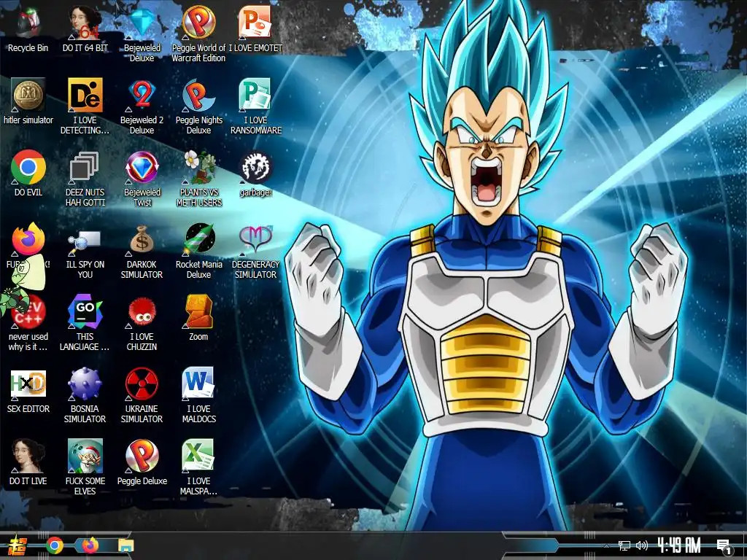Viewport: 747px width, 560px height.
Task: Open the I LOVE EMOTET PowerPoint shortcut
Action: click(255, 28)
